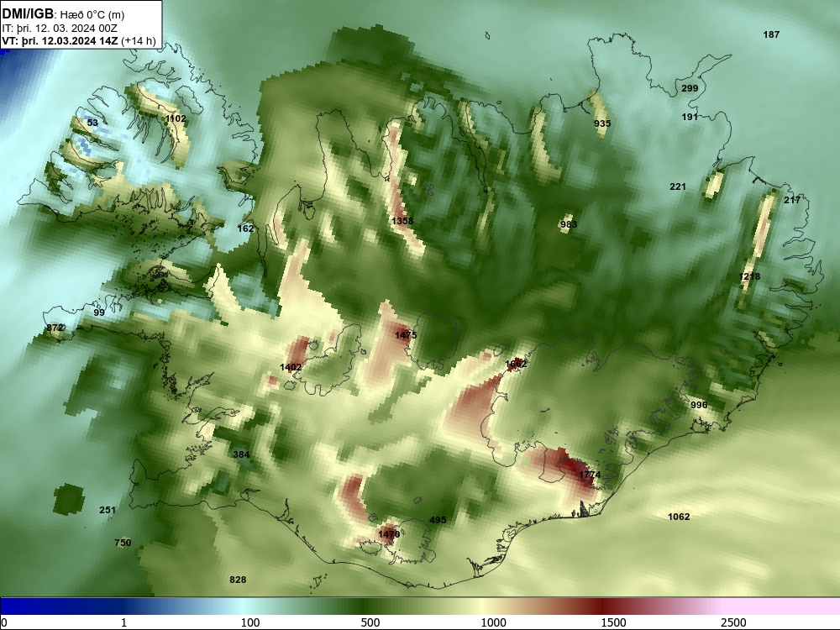Click the map value 1470
Screen dimensions: 840x630
point(389,534)
